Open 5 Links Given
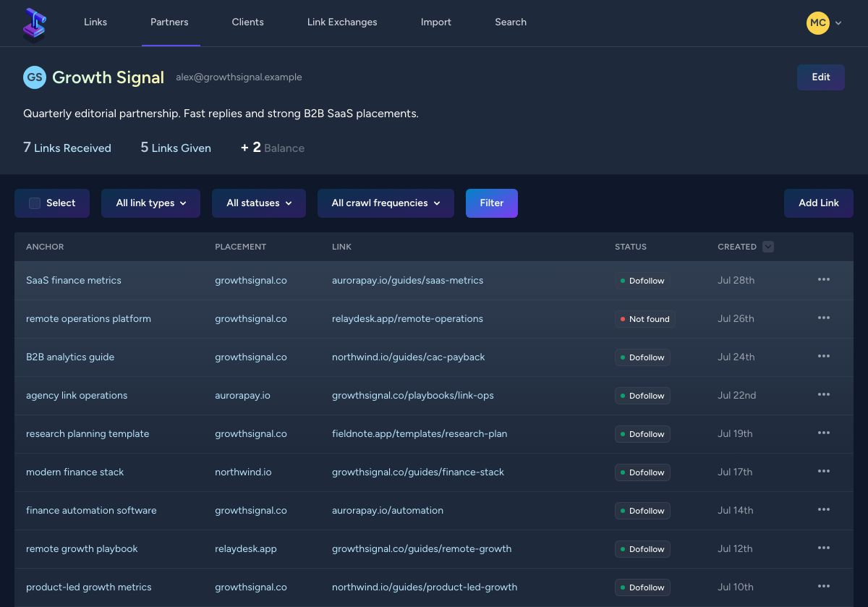Image resolution: width=868 pixels, height=607 pixels. [176, 148]
